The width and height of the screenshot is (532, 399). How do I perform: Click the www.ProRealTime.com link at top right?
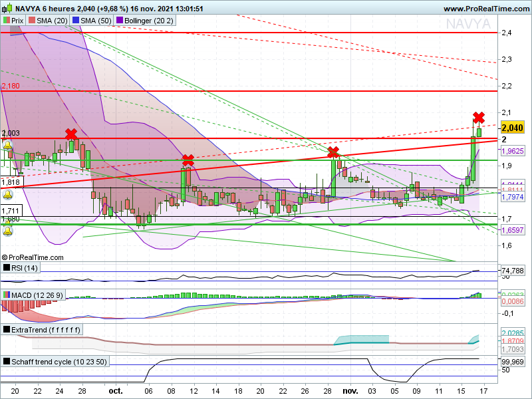pyautogui.click(x=486, y=9)
